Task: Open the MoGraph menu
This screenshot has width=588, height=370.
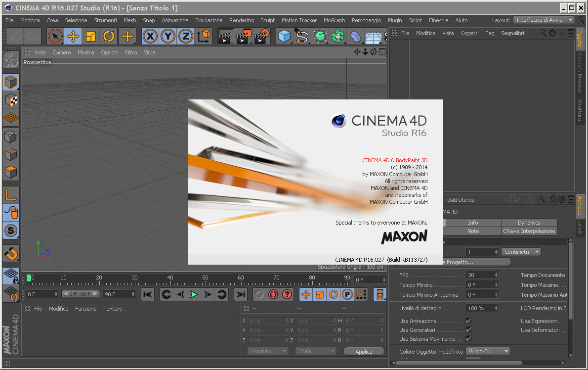Action: [334, 20]
